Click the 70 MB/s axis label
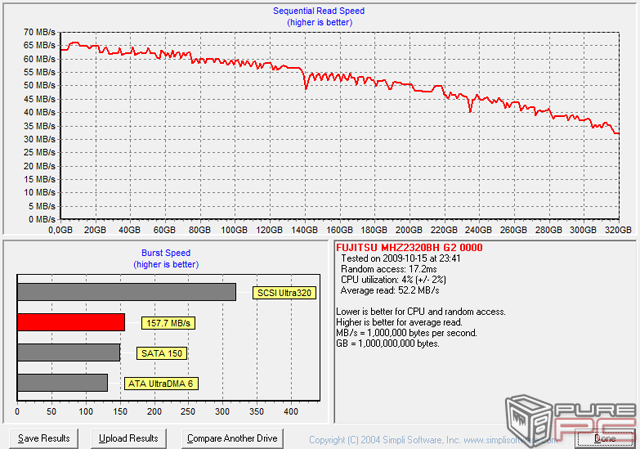 [39, 32]
